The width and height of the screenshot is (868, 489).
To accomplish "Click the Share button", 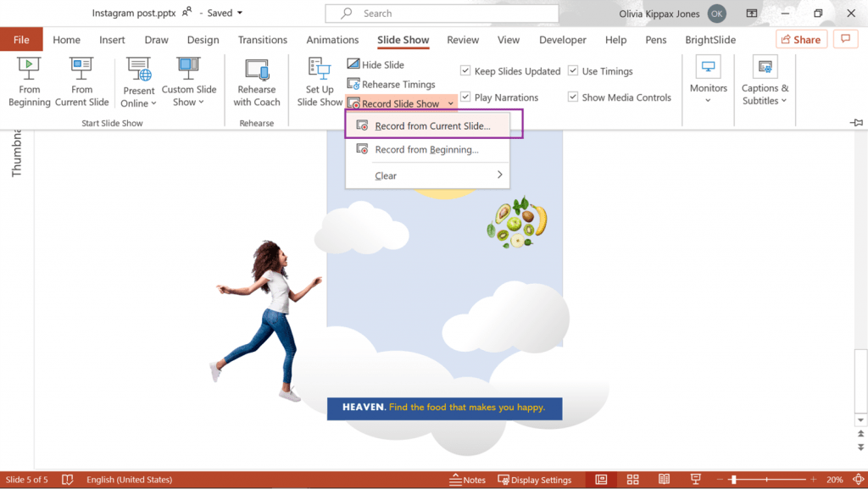I will (x=801, y=39).
